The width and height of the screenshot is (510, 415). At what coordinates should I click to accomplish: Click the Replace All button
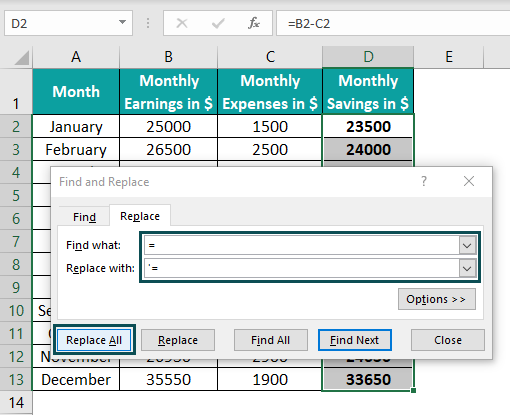[94, 340]
